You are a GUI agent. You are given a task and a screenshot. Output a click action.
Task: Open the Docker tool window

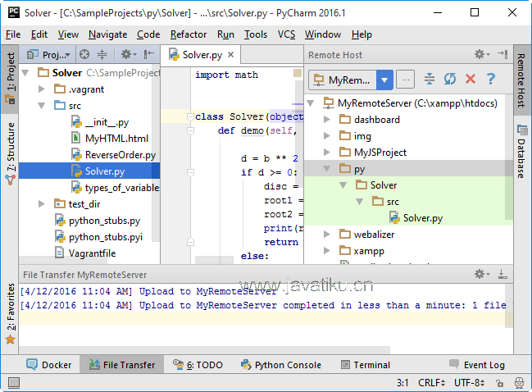tap(49, 365)
